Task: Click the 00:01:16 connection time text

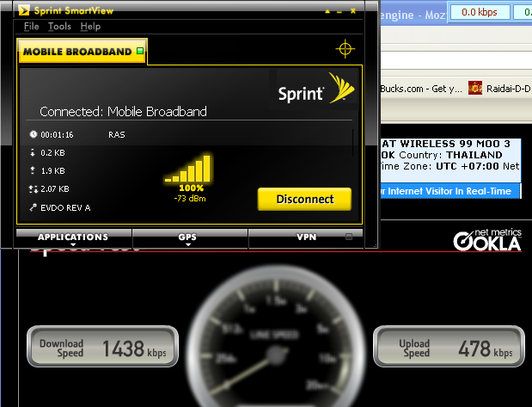Action: pos(57,135)
